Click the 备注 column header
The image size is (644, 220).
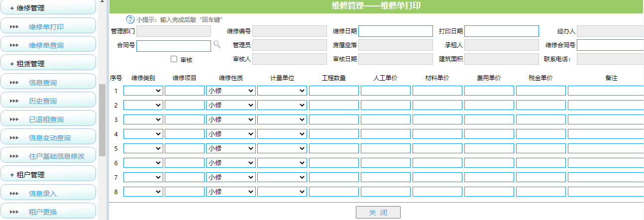[x=611, y=78]
